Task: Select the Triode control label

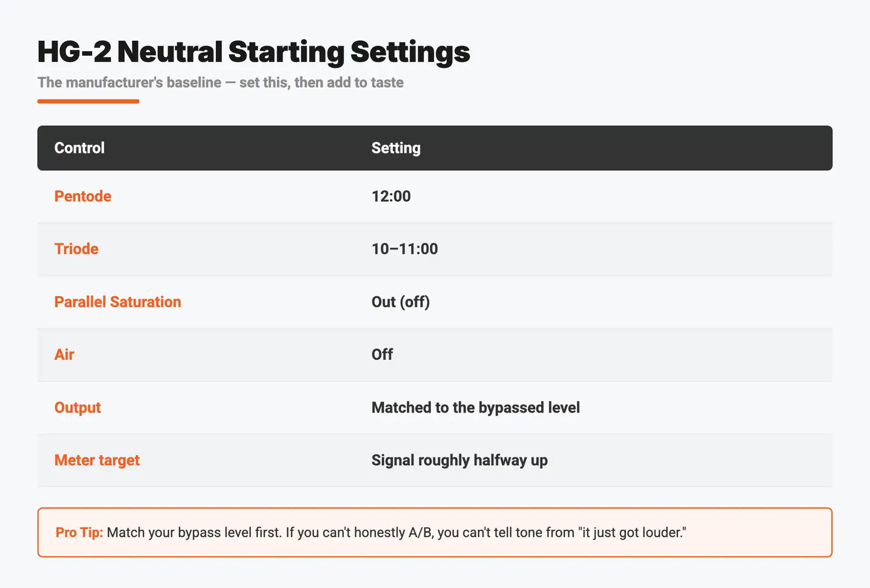Action: tap(76, 249)
